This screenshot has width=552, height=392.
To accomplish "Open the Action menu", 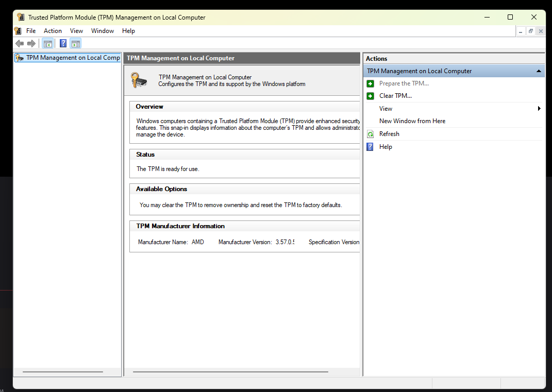I will coord(53,31).
